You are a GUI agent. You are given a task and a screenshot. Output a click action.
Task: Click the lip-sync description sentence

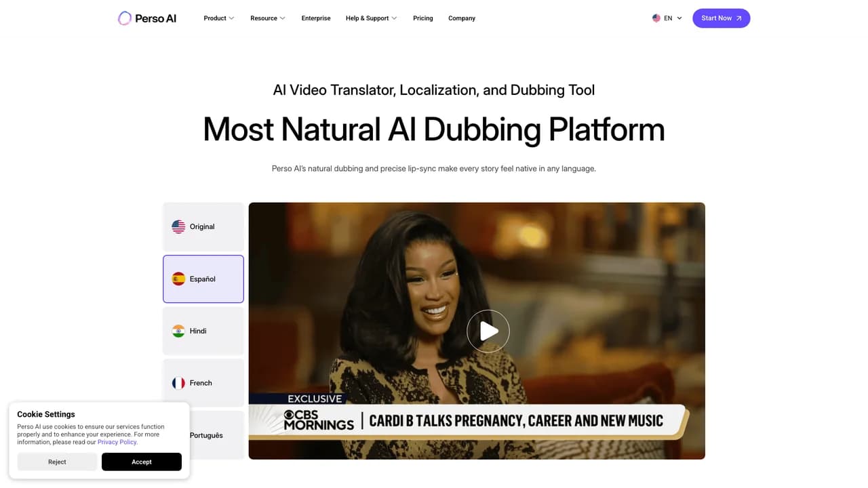434,169
